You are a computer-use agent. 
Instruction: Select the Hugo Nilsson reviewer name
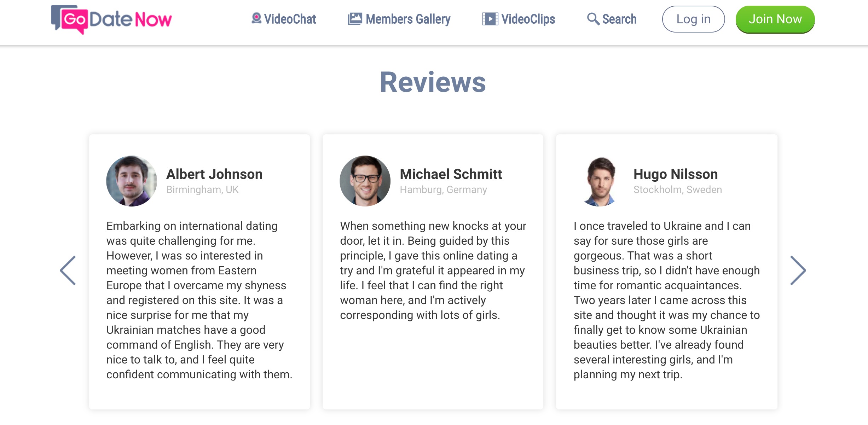click(x=676, y=174)
